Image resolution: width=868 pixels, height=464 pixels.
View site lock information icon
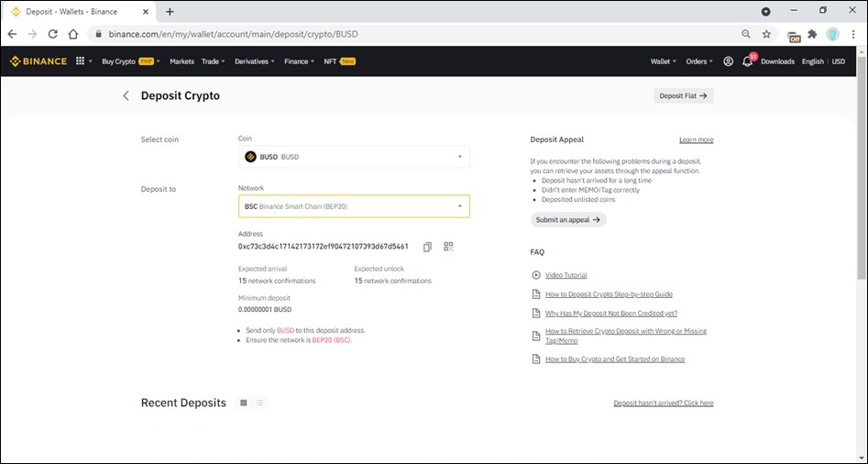click(x=99, y=34)
